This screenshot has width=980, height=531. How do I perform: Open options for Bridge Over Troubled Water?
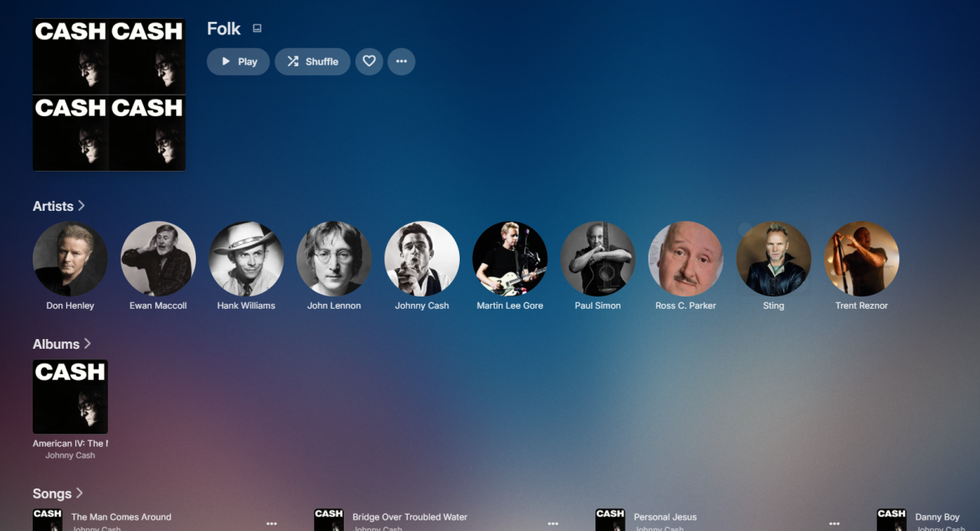pos(553,524)
